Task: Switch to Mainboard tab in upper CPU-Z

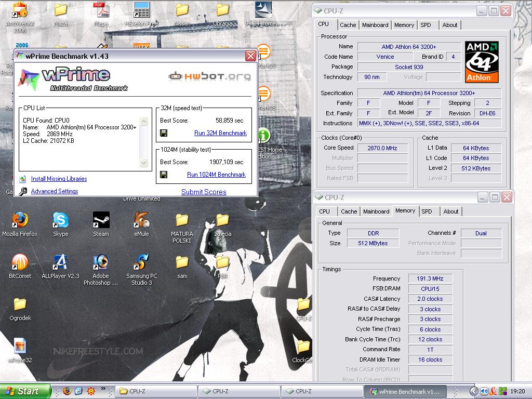Action: [x=375, y=25]
